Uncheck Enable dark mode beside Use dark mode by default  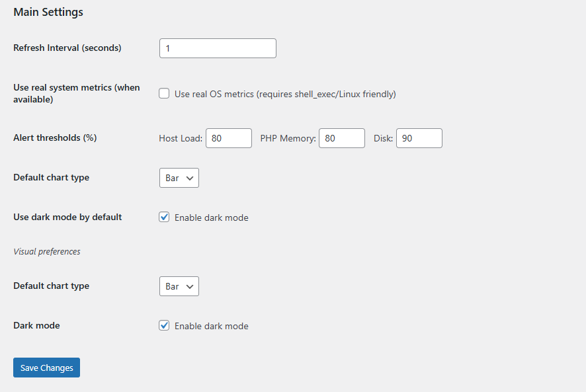tap(164, 217)
